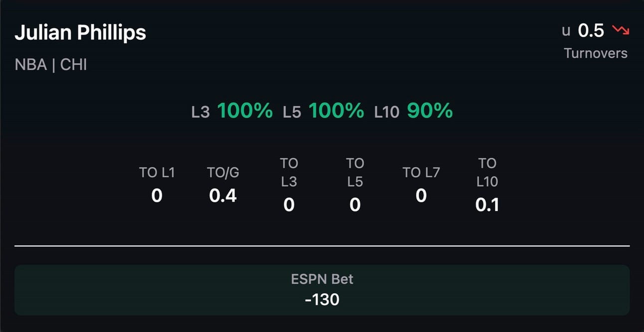Click the Julian Phillips player name

point(80,33)
